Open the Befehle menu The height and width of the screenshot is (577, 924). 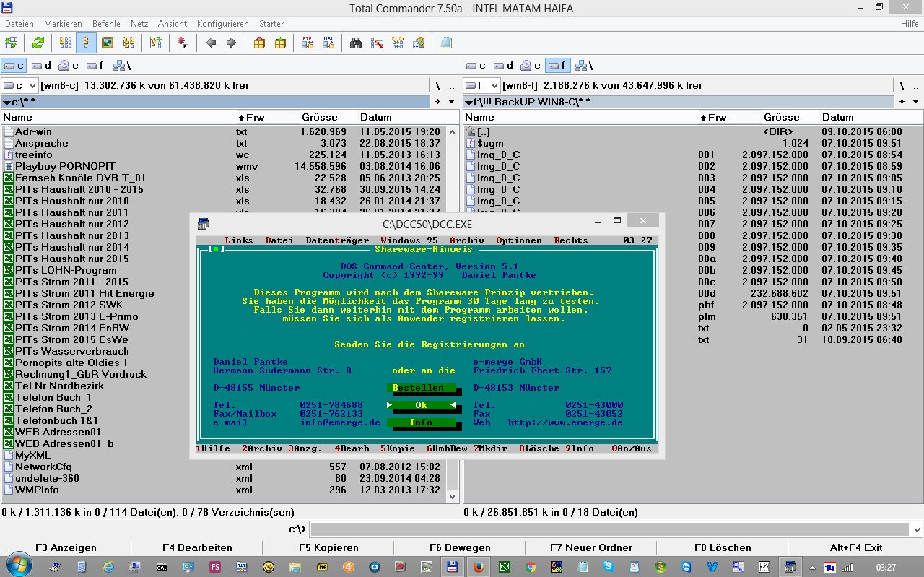tap(107, 24)
